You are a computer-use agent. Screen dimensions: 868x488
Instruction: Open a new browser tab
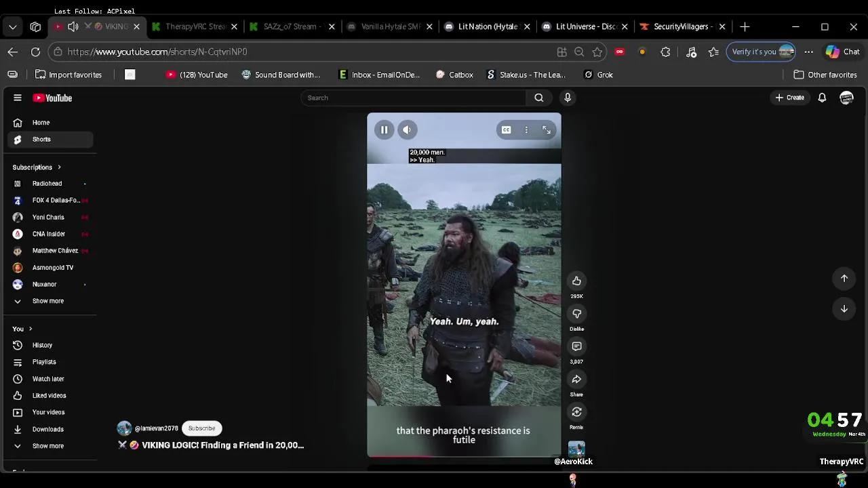[x=745, y=26]
